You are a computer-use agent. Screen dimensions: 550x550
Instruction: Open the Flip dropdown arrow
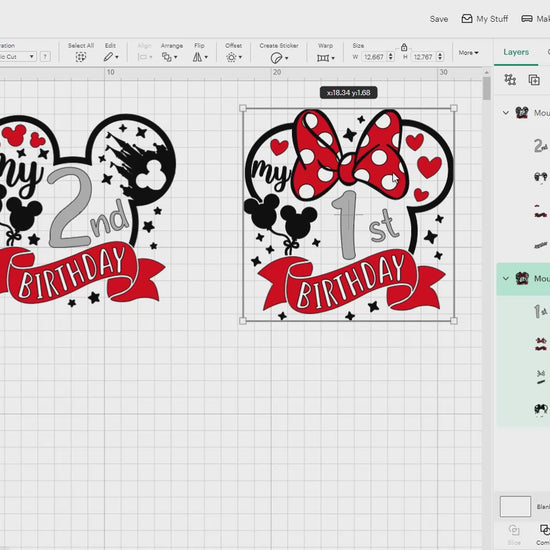pos(206,57)
